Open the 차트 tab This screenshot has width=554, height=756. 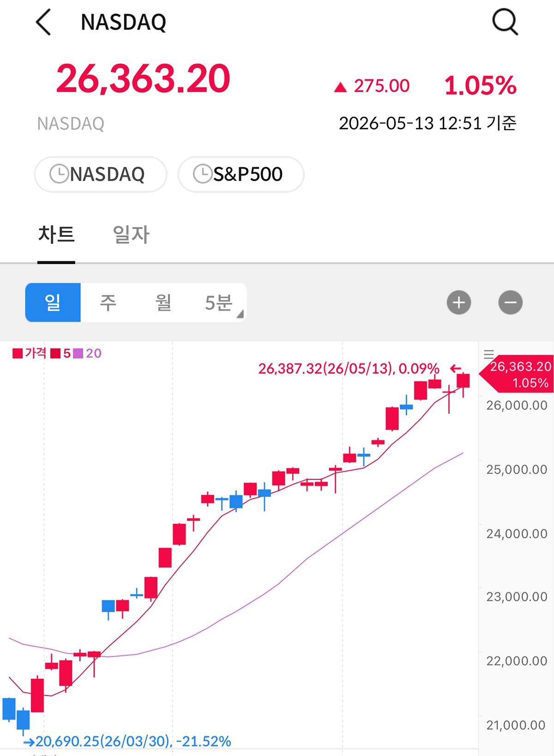point(56,235)
